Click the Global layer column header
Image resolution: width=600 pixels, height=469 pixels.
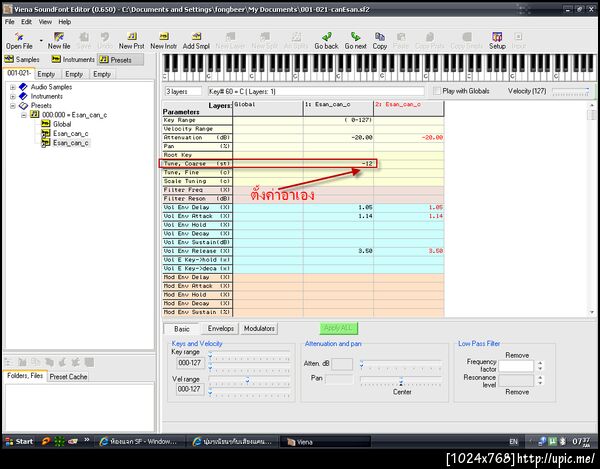point(268,109)
